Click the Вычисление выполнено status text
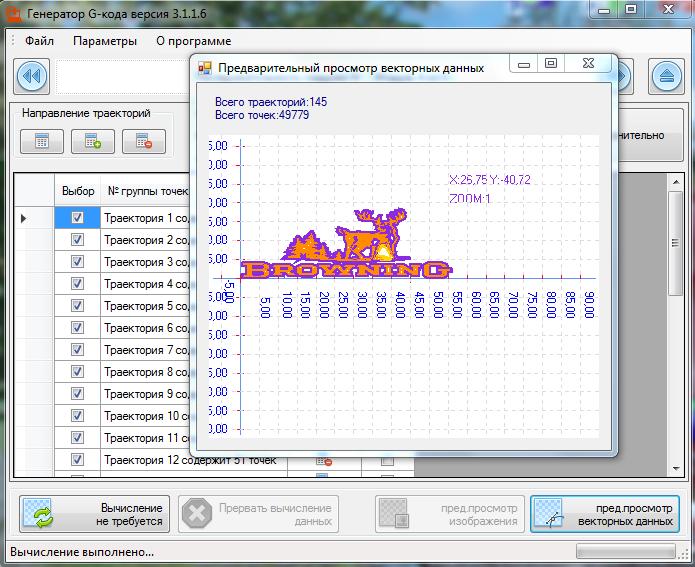Viewport: 695px width, 567px height. (x=82, y=552)
